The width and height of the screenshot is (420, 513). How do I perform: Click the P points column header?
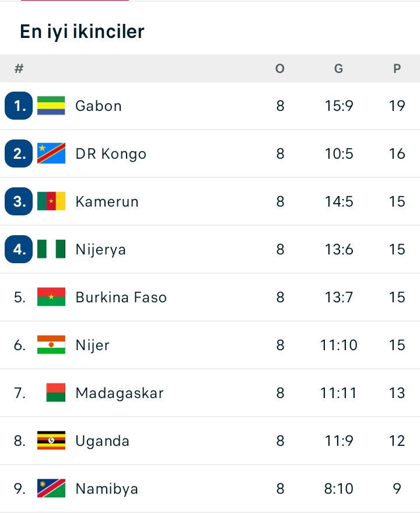397,68
